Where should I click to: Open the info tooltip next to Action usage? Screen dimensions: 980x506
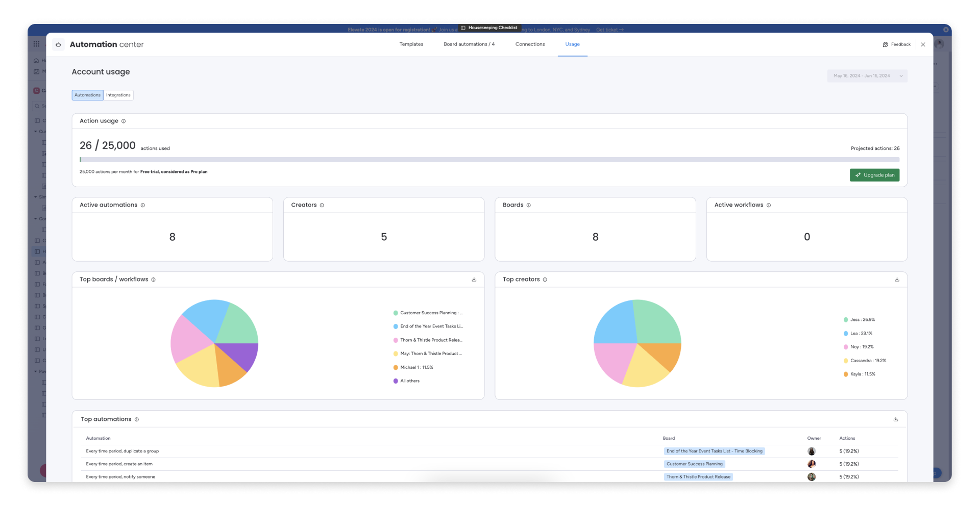click(x=124, y=121)
